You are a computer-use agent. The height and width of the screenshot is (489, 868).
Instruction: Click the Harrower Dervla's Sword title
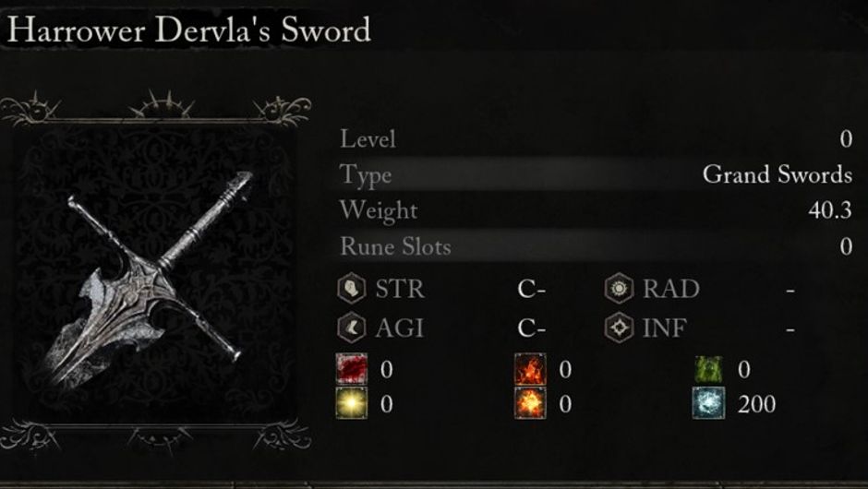(189, 30)
